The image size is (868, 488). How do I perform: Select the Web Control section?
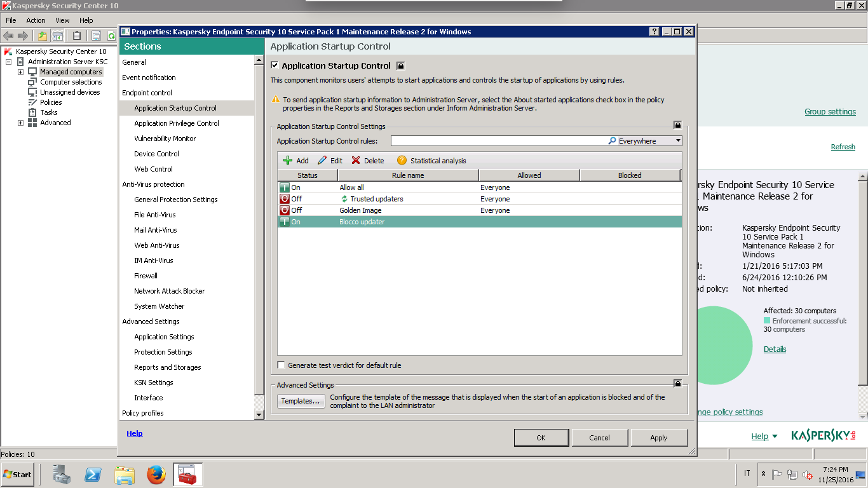(153, 169)
